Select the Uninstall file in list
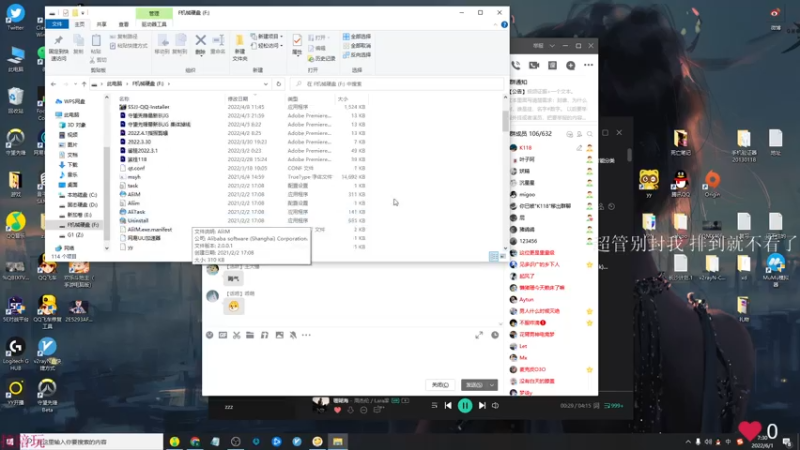800x450 pixels. (x=138, y=220)
